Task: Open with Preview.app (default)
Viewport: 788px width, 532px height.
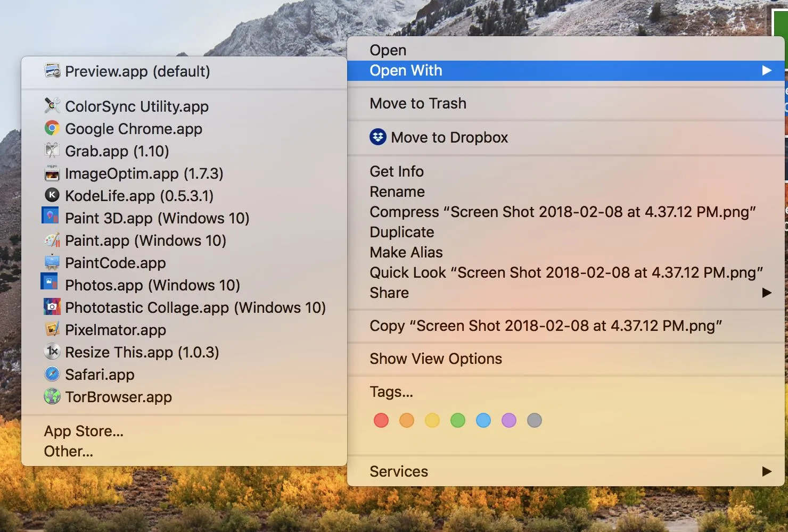Action: point(184,71)
